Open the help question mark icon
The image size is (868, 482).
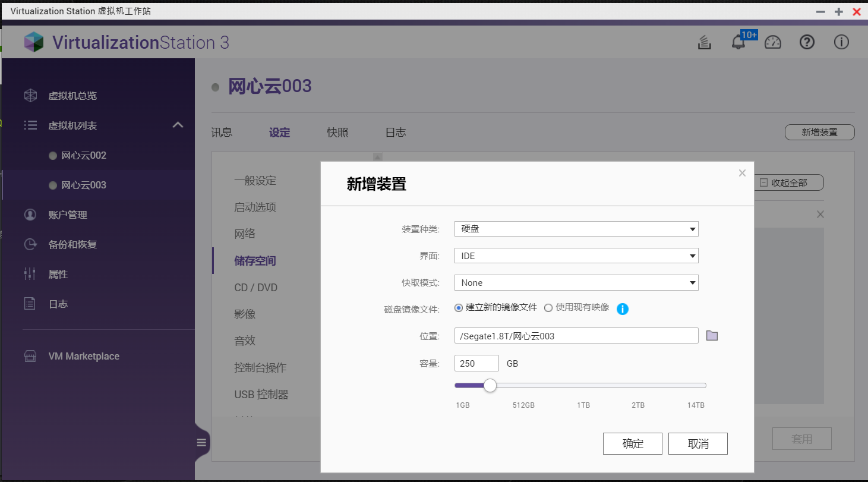coord(807,42)
